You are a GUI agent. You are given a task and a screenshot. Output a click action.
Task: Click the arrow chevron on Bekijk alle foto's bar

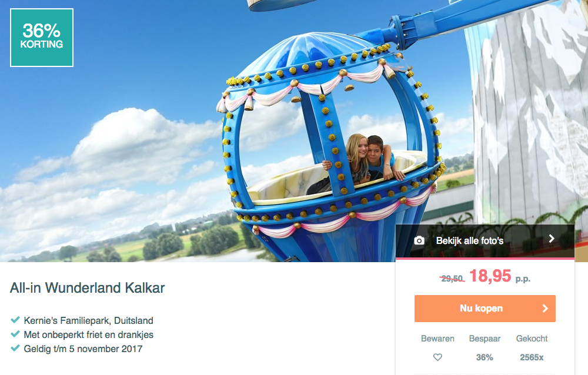click(552, 239)
